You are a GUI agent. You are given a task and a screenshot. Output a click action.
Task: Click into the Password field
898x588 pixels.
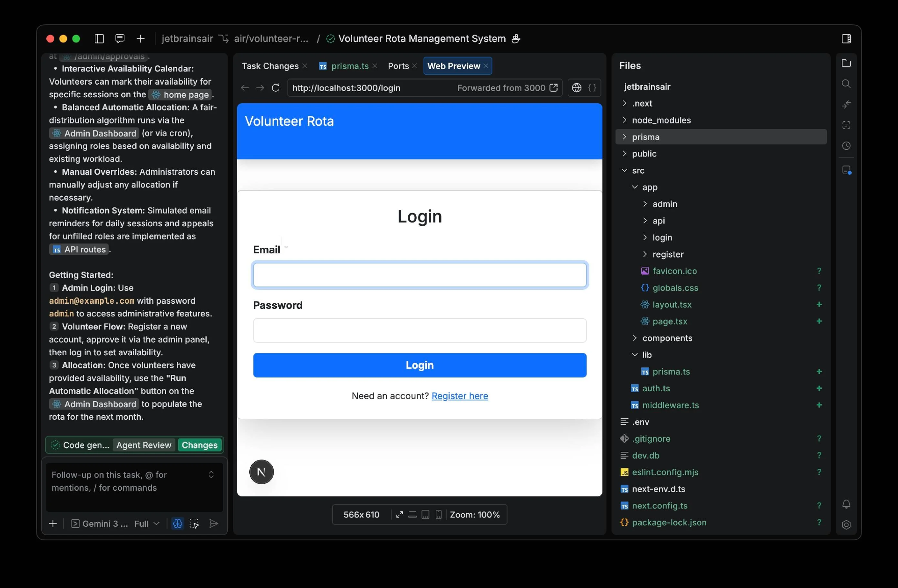[420, 330]
